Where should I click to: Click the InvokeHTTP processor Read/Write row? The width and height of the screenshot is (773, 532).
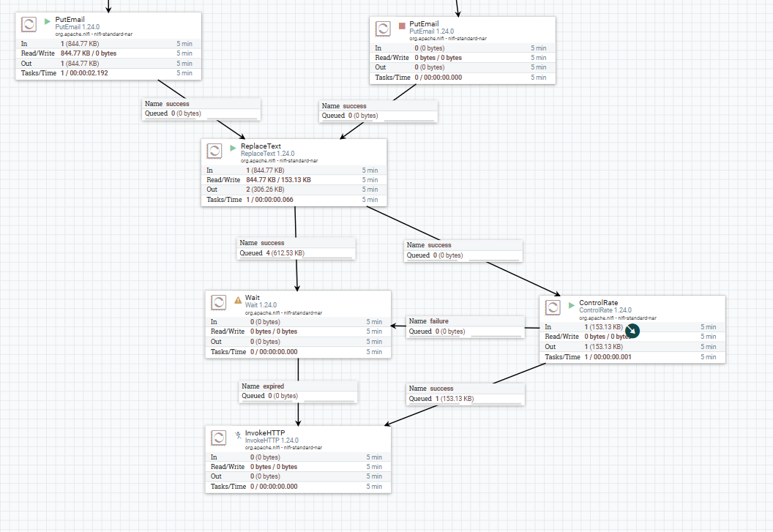pyautogui.click(x=298, y=467)
